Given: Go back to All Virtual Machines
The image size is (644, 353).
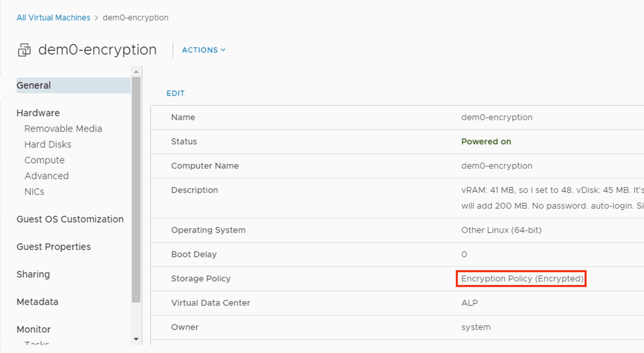Looking at the screenshot, I should pyautogui.click(x=53, y=18).
